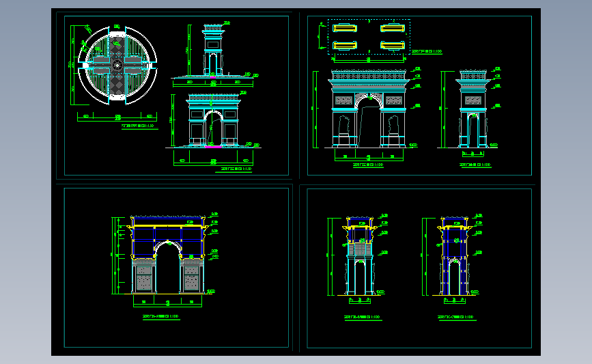Select the arch front elevation below the tower
Viewport: 592px width, 364px height.
tap(213, 120)
